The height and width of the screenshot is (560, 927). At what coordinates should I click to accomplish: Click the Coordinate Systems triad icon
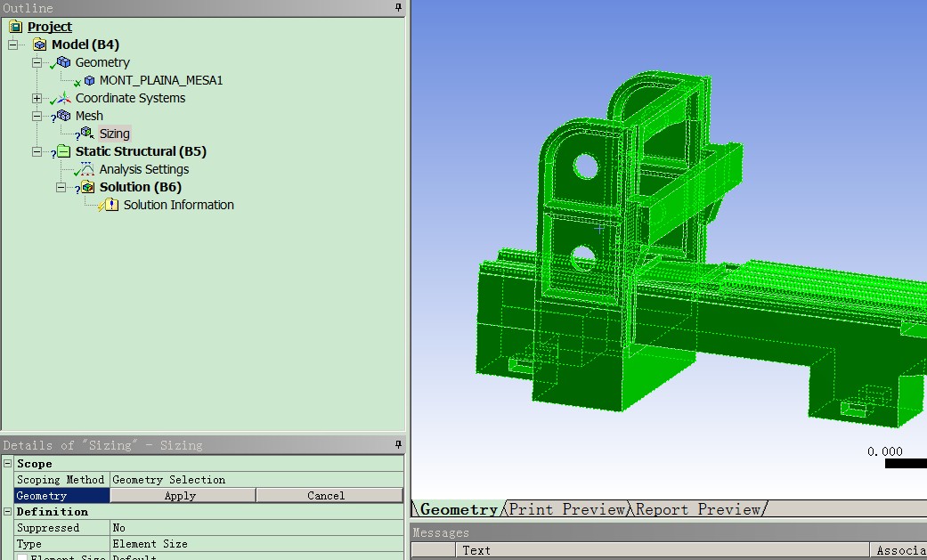coord(64,98)
